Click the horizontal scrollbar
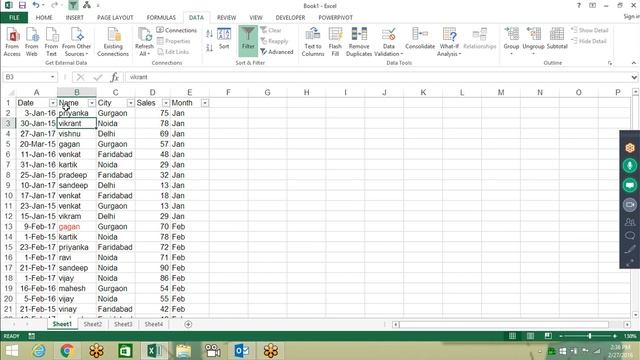 [504, 324]
